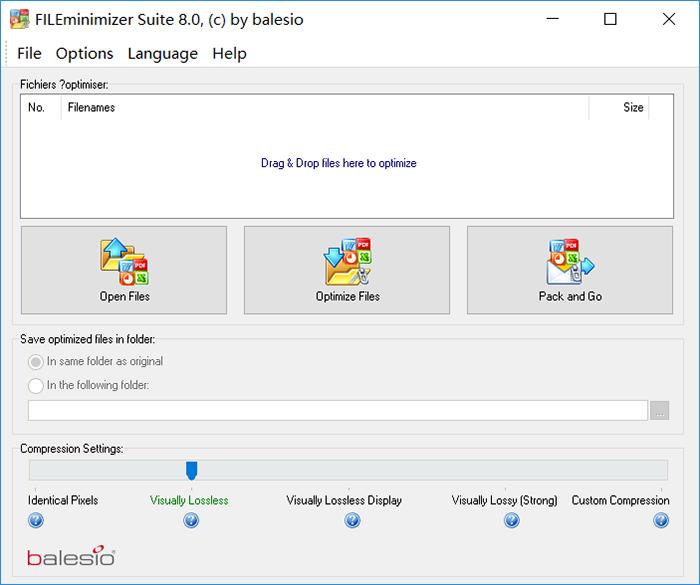Click the Open Files folder icon
The image size is (700, 585).
[124, 262]
